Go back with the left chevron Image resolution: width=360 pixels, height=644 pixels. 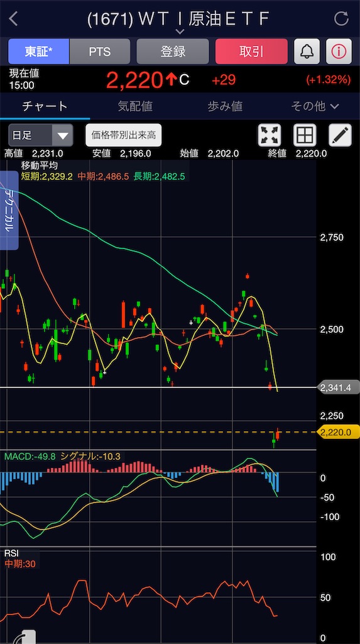pyautogui.click(x=13, y=19)
